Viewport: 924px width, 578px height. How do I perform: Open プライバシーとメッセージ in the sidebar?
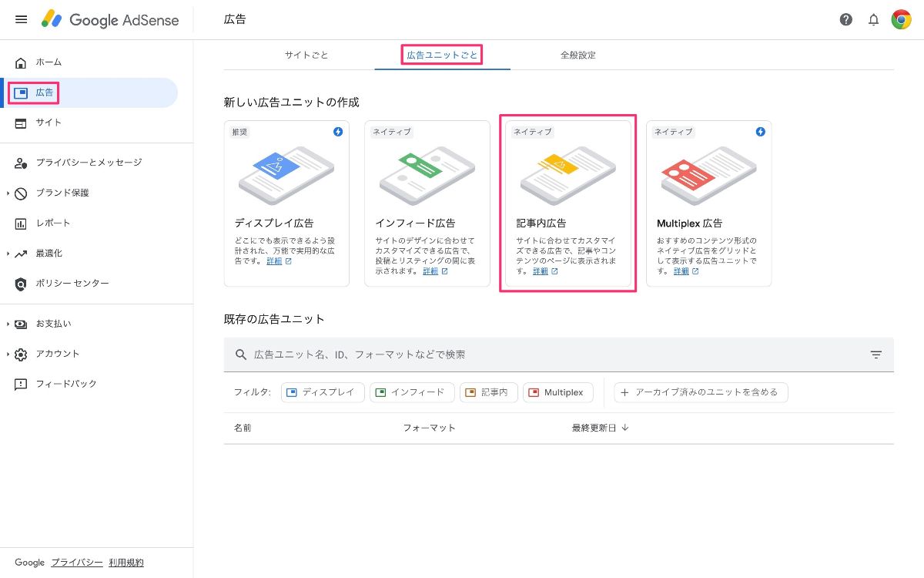89,163
